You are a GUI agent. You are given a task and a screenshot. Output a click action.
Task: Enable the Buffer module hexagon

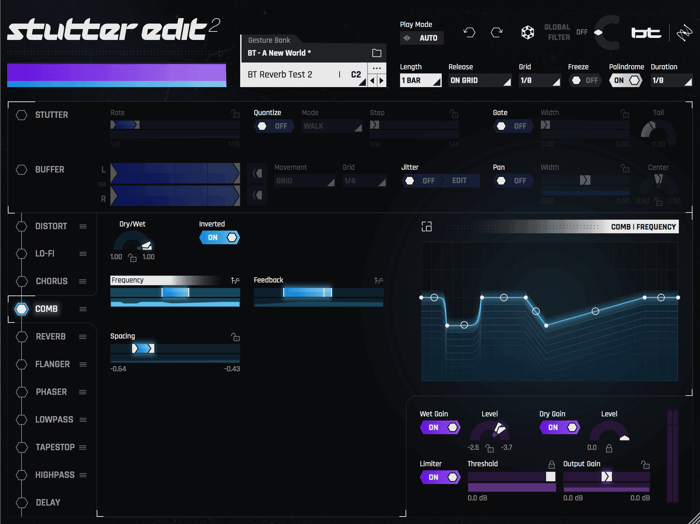[21, 170]
